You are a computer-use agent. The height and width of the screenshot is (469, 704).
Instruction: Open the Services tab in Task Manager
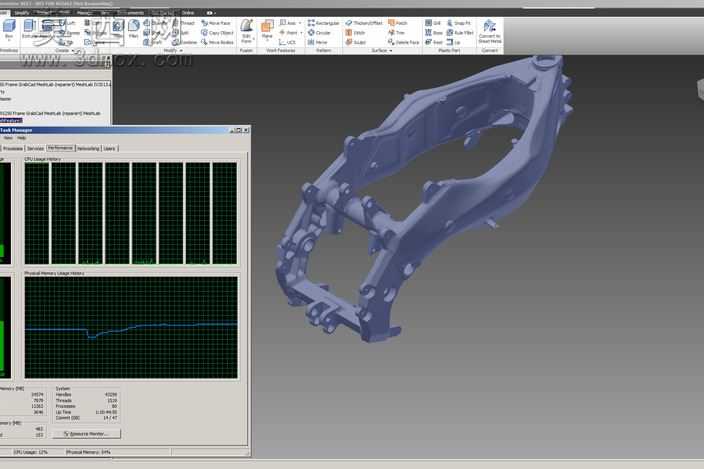[x=35, y=149]
